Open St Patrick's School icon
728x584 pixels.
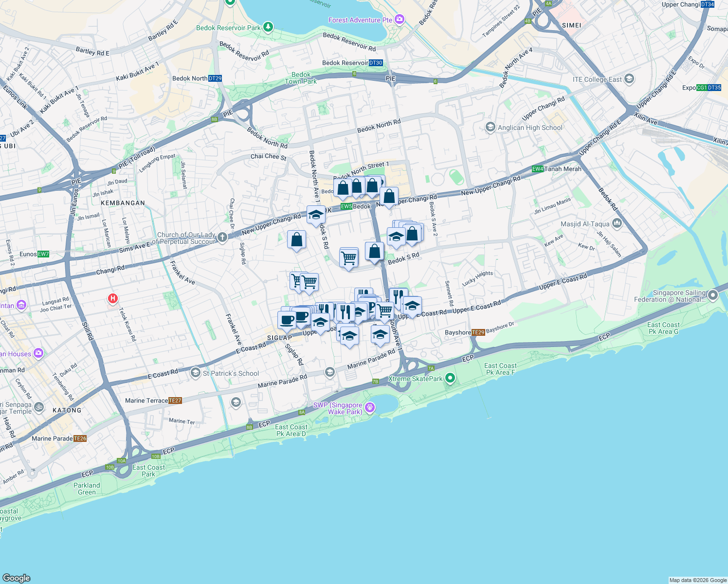196,373
